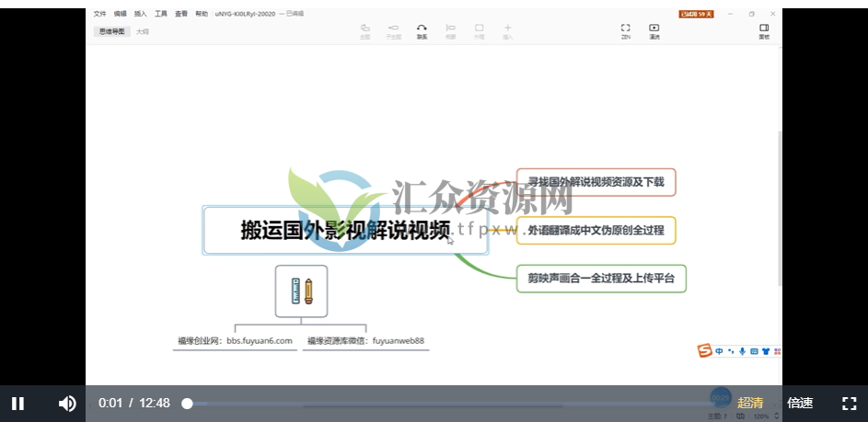Image resolution: width=868 pixels, height=422 pixels.
Task: Open the 插入 menu in menu bar
Action: pos(140,14)
